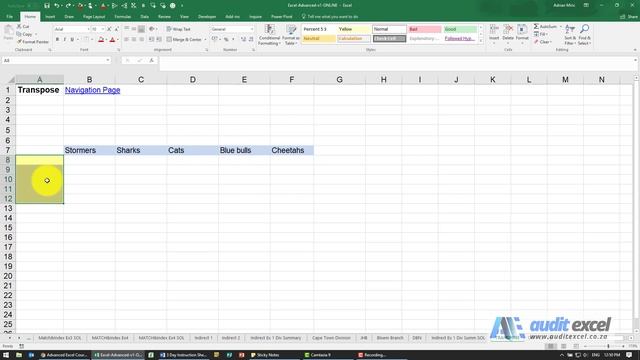Apply AutoSum to the selection
The height and width of the screenshot is (360, 640).
545,27
